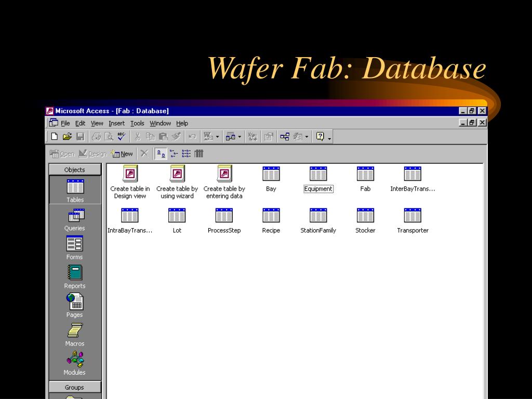The width and height of the screenshot is (532, 399).
Task: Click the New database toolbar icon
Action: pos(54,137)
